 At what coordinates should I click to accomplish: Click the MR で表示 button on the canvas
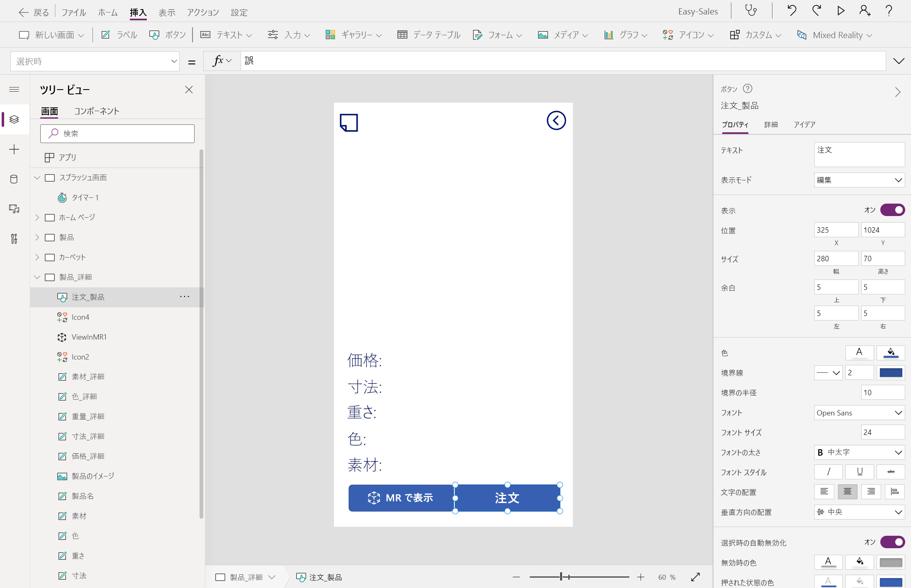pos(401,498)
